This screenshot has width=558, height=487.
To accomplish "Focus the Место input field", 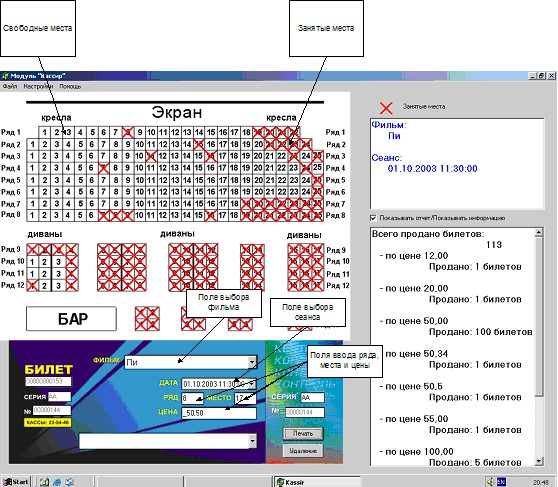I will click(245, 398).
